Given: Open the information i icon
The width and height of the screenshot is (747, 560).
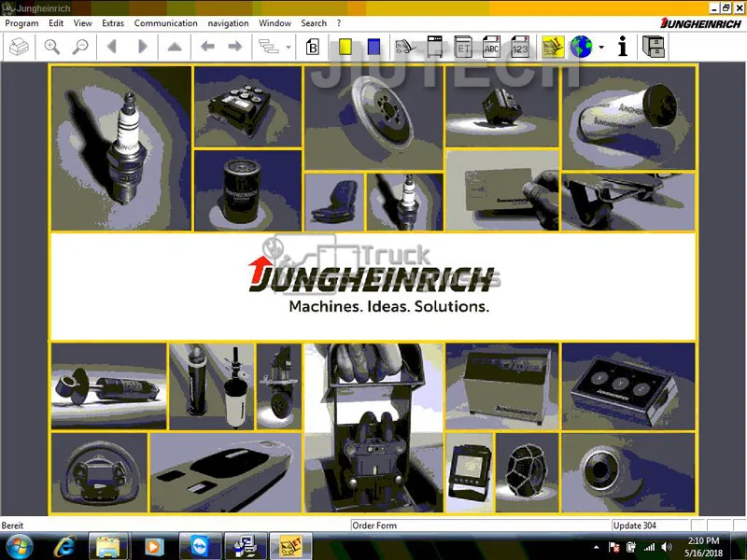Looking at the screenshot, I should click(623, 47).
